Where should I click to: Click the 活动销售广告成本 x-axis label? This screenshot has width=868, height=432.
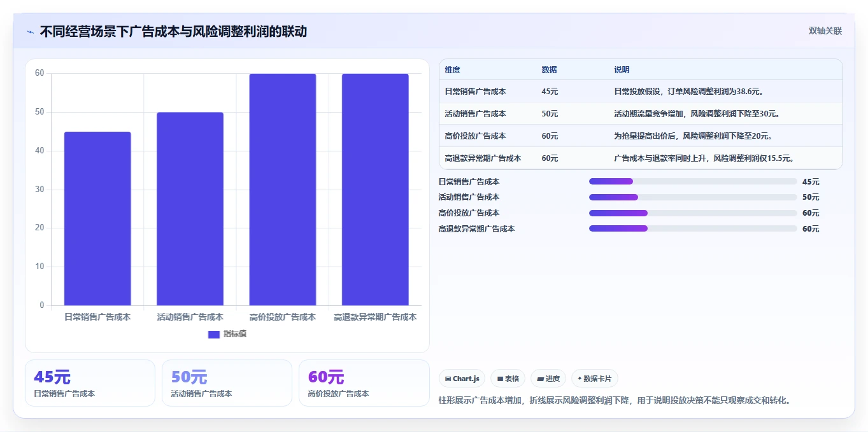[190, 317]
